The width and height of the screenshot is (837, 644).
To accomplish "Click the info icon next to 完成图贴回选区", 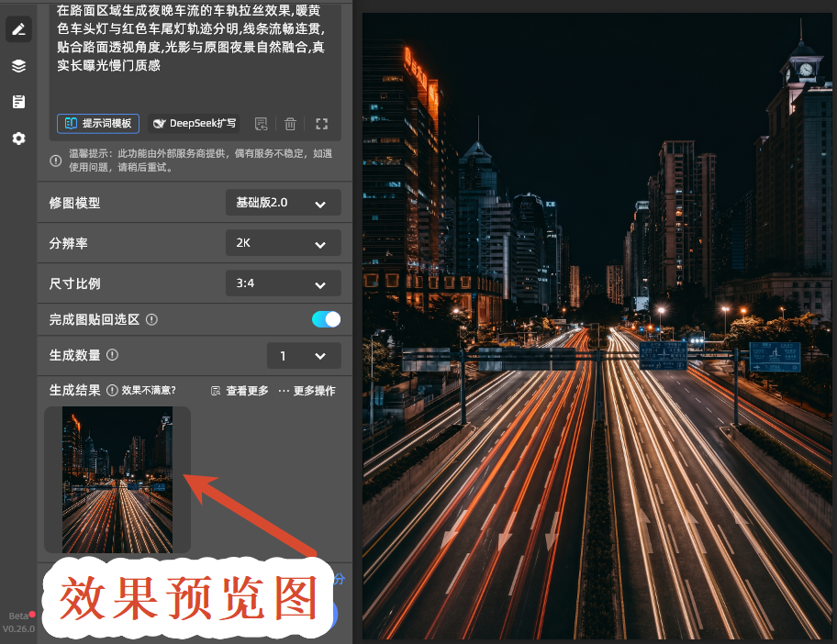I will pyautogui.click(x=151, y=319).
